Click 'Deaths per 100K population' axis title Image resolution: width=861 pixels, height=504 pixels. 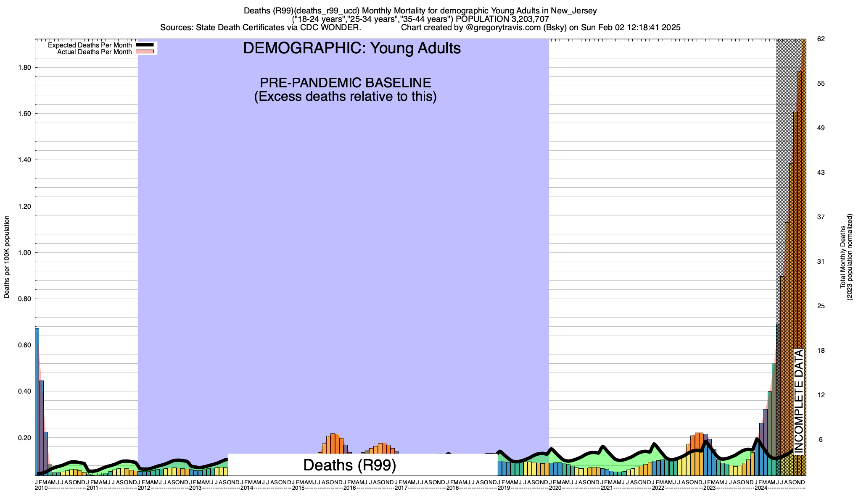(x=7, y=257)
